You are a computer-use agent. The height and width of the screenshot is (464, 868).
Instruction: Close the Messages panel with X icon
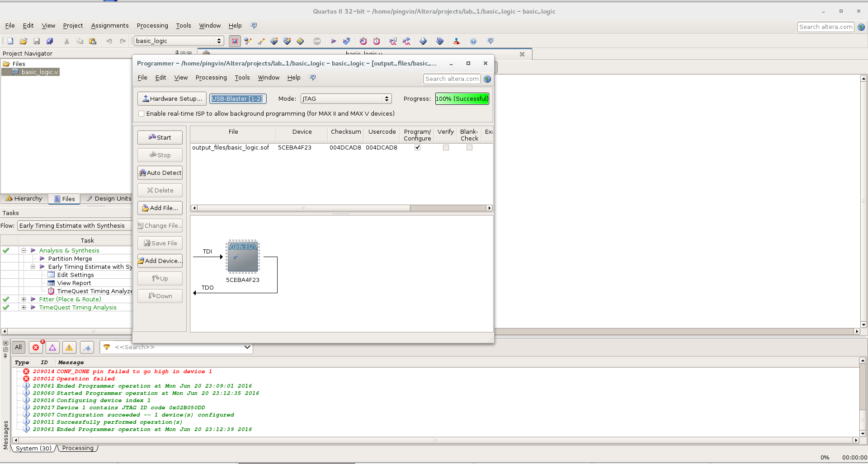point(5,343)
